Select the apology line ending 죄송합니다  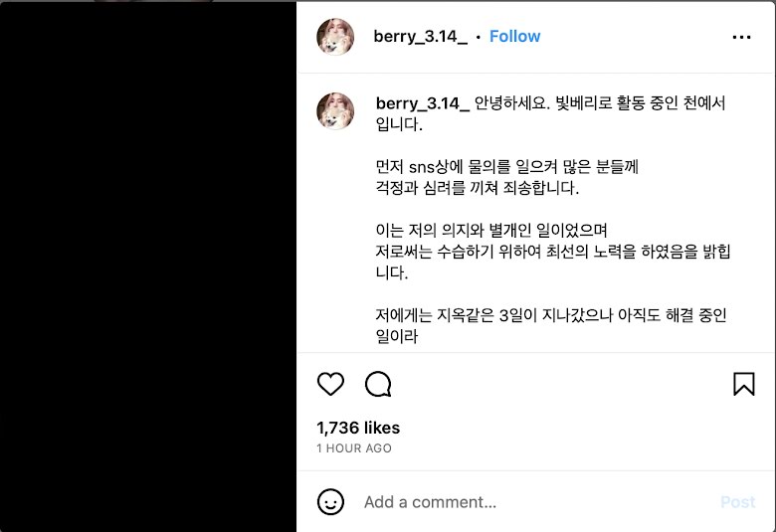click(478, 188)
